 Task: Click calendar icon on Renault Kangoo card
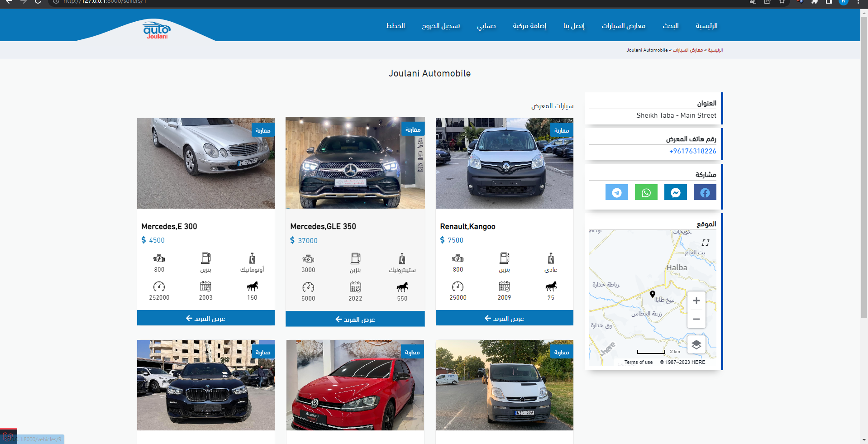coord(505,286)
